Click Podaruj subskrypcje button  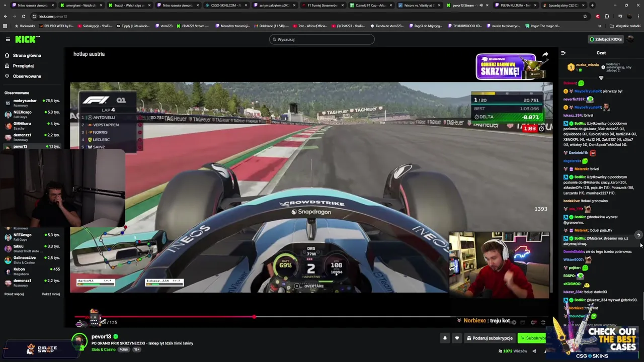point(490,338)
